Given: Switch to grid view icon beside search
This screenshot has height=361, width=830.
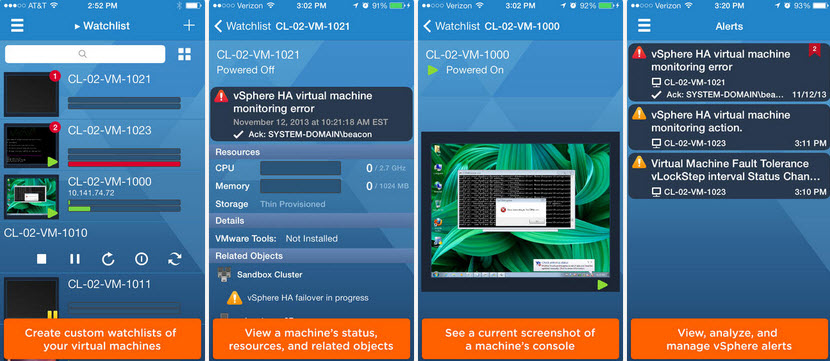Looking at the screenshot, I should point(185,54).
